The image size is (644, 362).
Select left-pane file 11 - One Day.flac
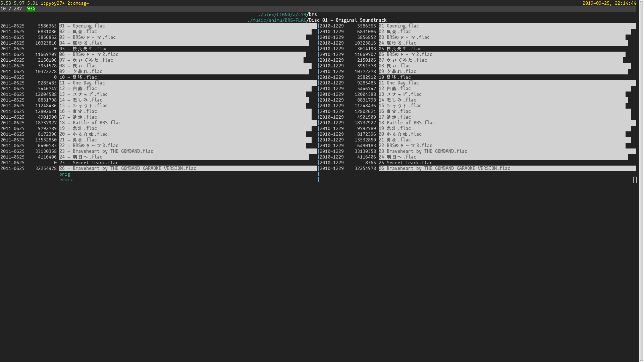pyautogui.click(x=82, y=83)
